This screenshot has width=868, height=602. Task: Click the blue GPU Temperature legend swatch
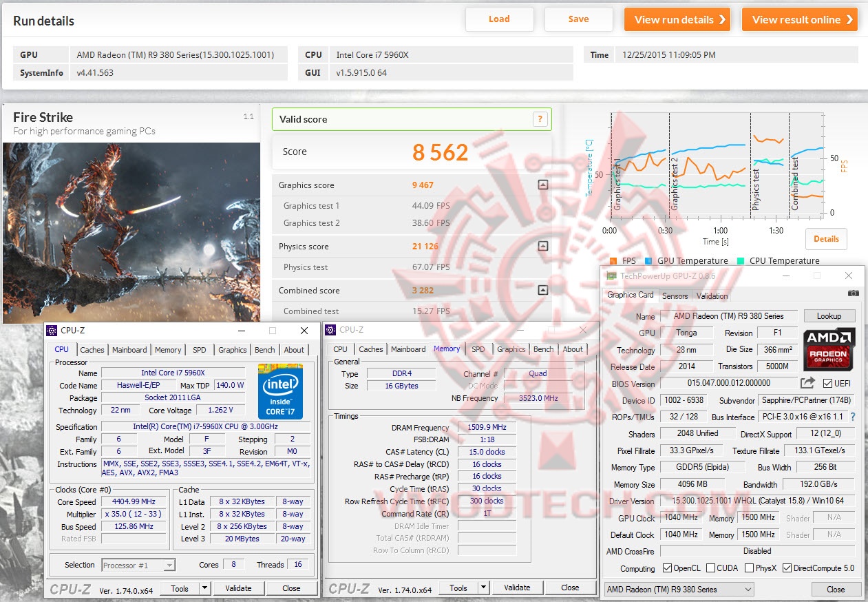(648, 261)
